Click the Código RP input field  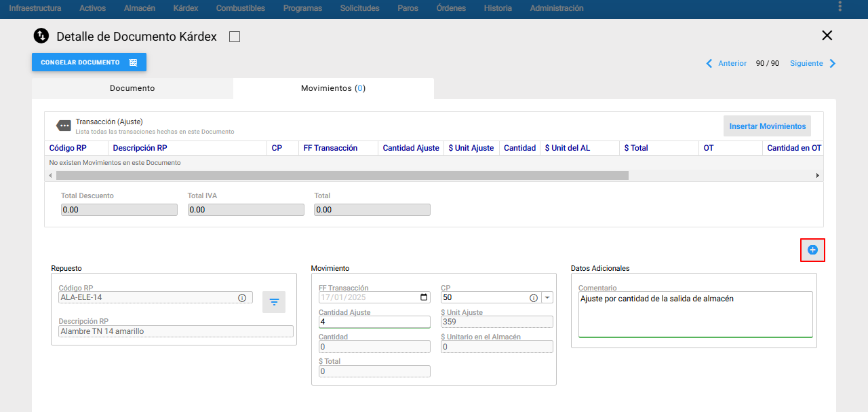tap(156, 297)
